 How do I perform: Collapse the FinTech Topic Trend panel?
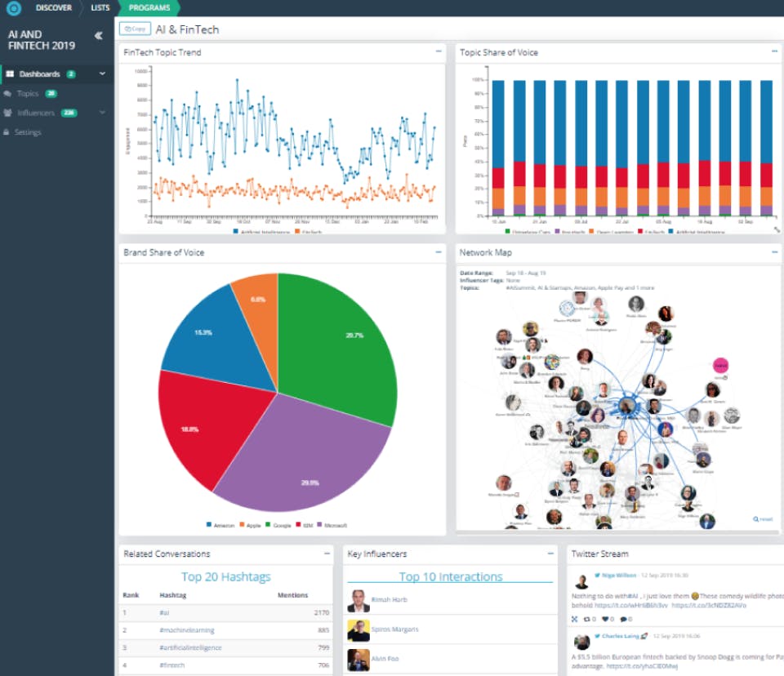tap(439, 51)
